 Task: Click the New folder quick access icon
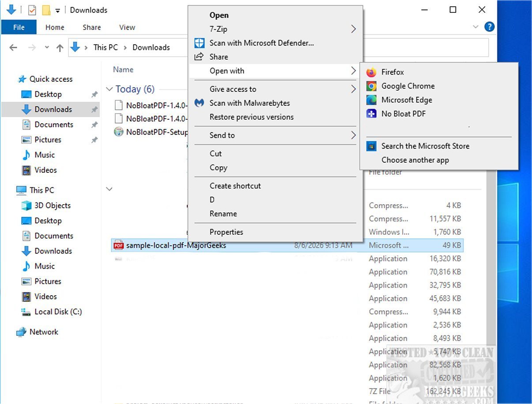(x=45, y=10)
